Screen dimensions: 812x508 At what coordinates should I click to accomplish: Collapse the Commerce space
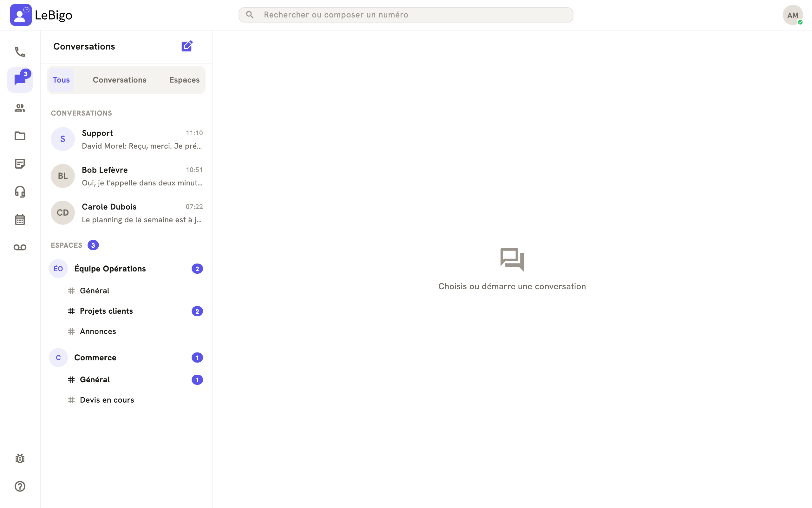(x=127, y=358)
